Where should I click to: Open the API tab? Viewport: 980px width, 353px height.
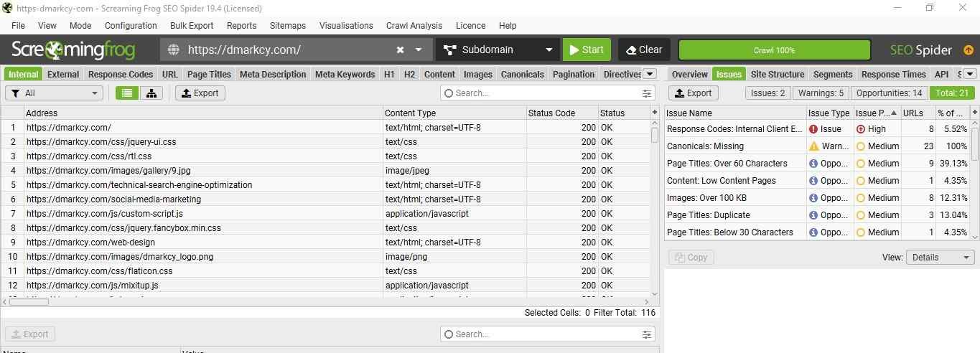pyautogui.click(x=941, y=74)
